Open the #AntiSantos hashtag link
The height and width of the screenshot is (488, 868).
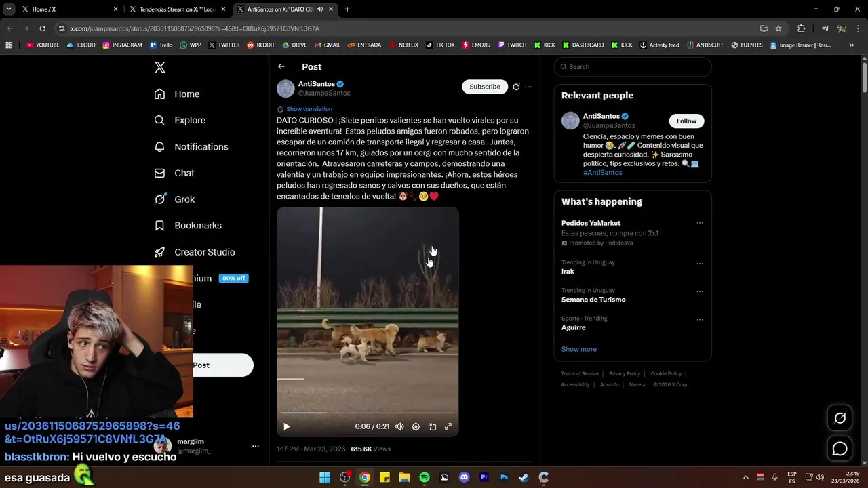tap(602, 172)
